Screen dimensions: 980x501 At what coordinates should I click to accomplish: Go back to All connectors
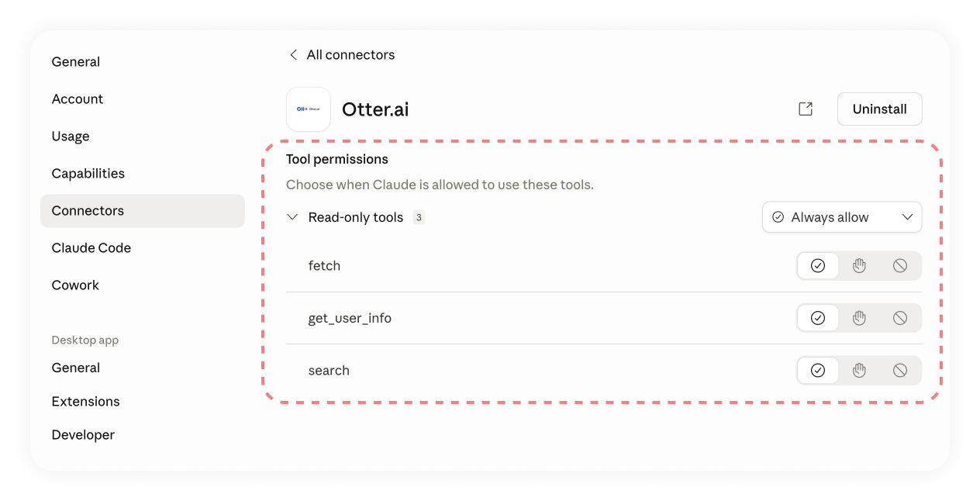[342, 55]
